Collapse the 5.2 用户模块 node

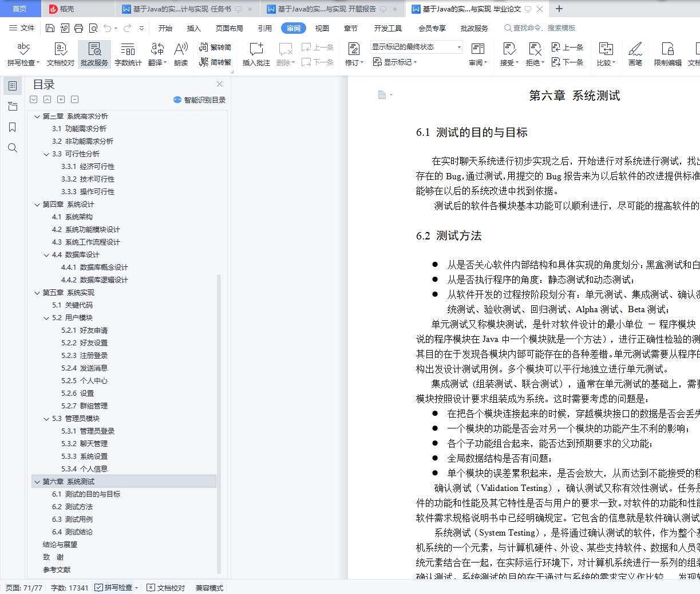click(46, 318)
